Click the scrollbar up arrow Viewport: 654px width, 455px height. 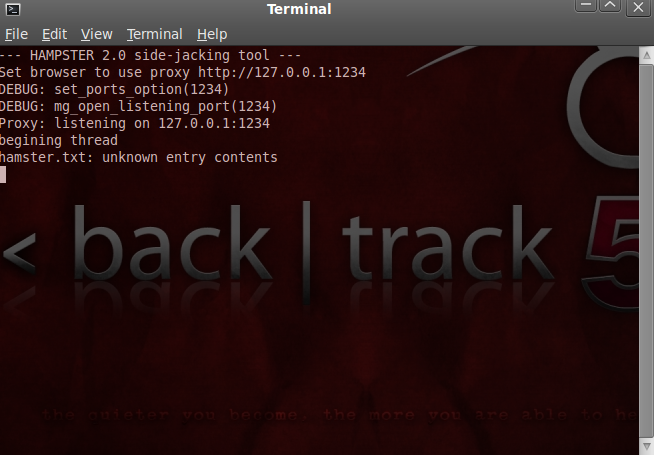point(646,55)
